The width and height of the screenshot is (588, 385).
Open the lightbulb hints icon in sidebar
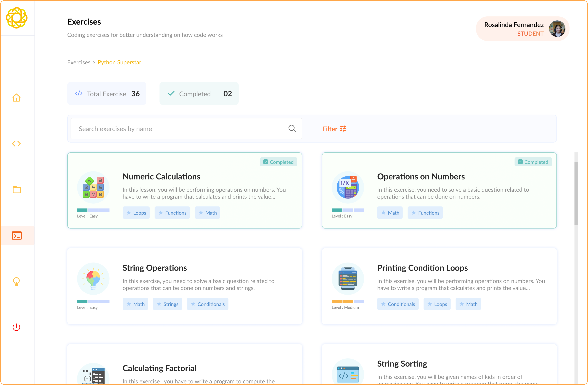(17, 281)
